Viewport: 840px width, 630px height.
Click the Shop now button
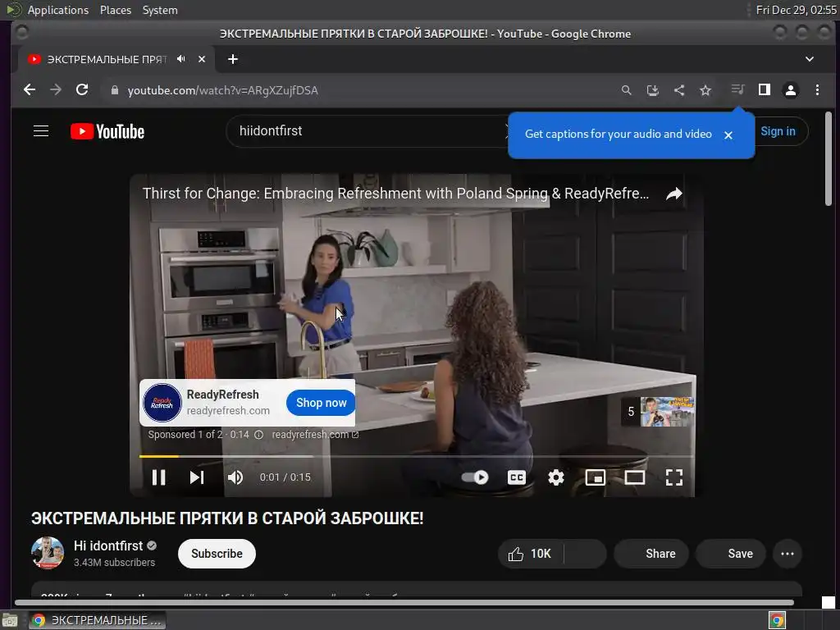[x=321, y=403]
